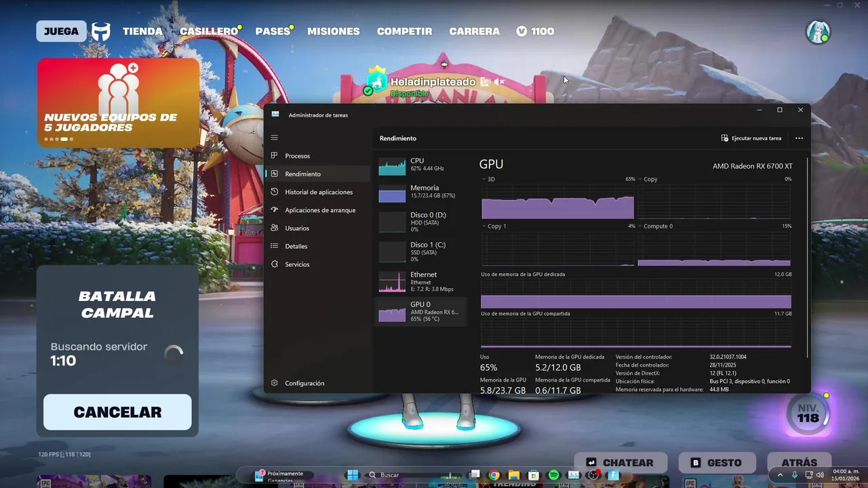Open the clock showing 04:00 a. m.
The height and width of the screenshot is (488, 868).
pos(846,475)
